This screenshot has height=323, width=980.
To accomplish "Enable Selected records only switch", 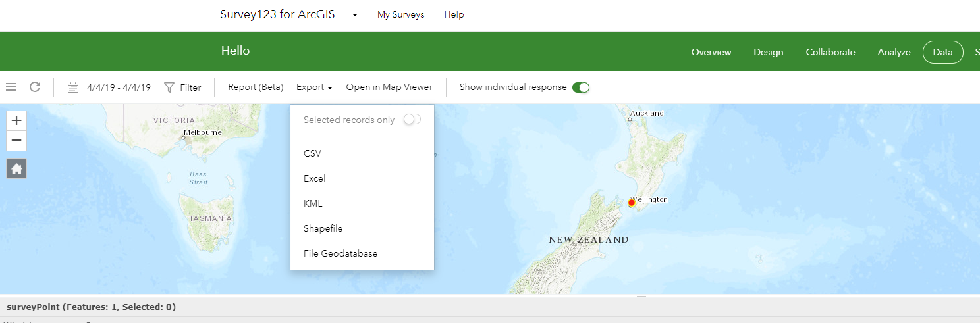I will 412,120.
